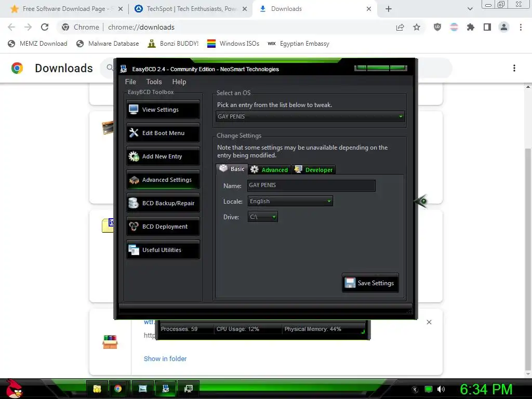Go forward in Chrome
The width and height of the screenshot is (532, 399).
(28, 27)
